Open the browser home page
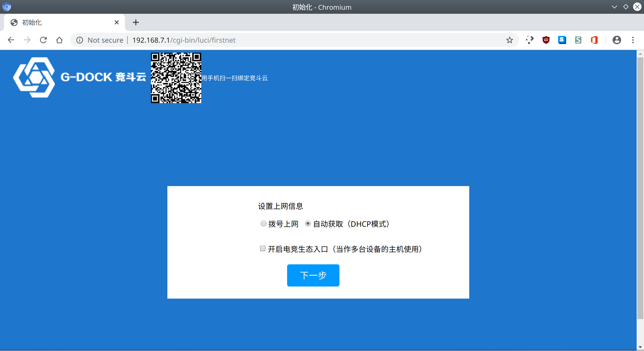This screenshot has width=644, height=351. pyautogui.click(x=59, y=40)
